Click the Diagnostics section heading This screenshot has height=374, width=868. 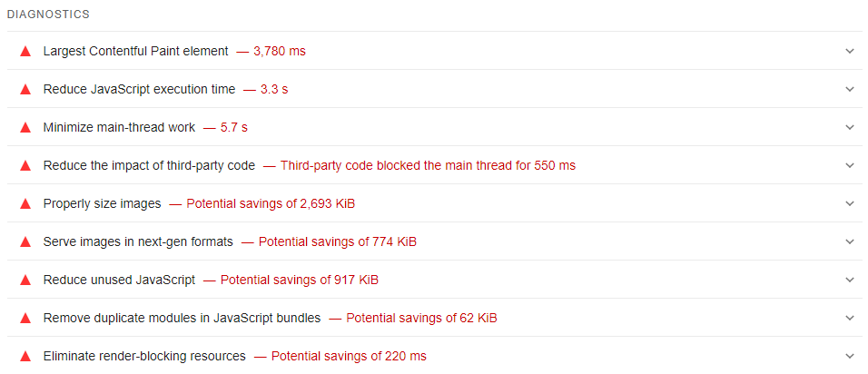pos(48,15)
